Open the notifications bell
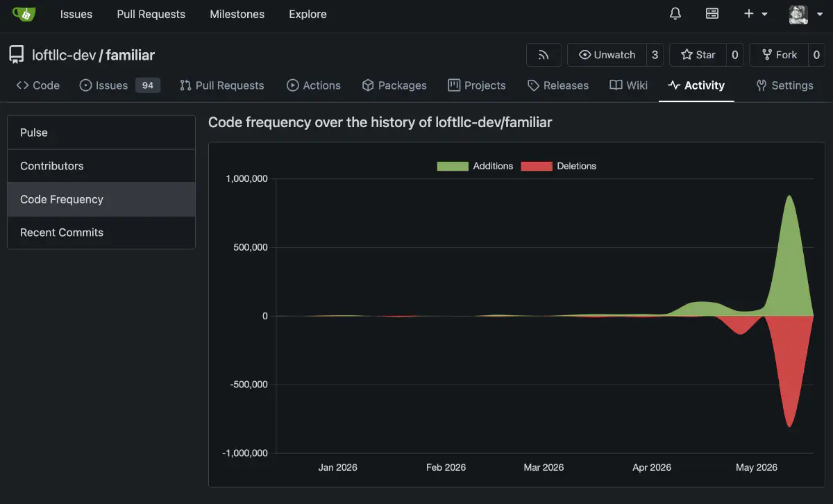Image resolution: width=833 pixels, height=504 pixels. coord(675,14)
